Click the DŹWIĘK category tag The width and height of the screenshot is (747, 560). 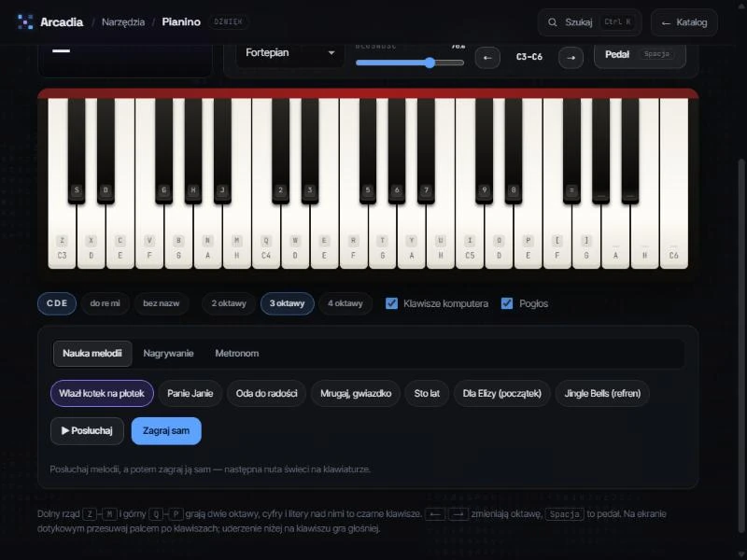pyautogui.click(x=228, y=21)
